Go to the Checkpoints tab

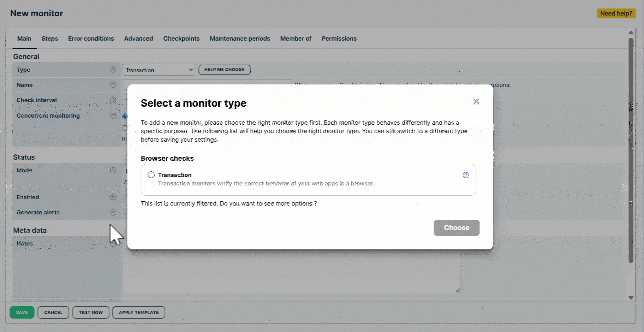coord(181,38)
